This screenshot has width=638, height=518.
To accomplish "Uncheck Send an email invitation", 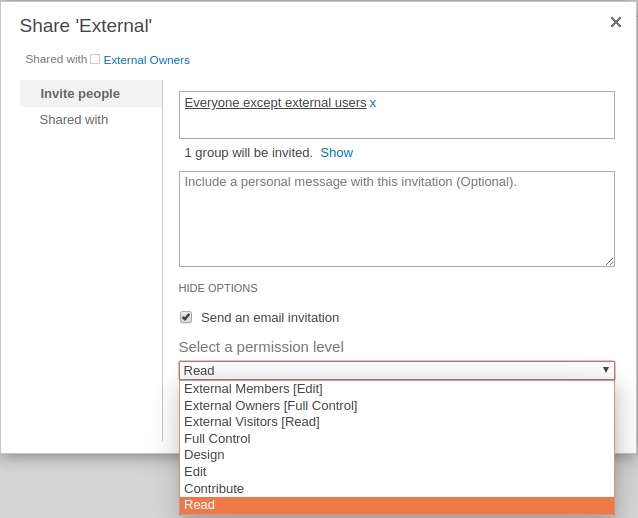I will 186,317.
